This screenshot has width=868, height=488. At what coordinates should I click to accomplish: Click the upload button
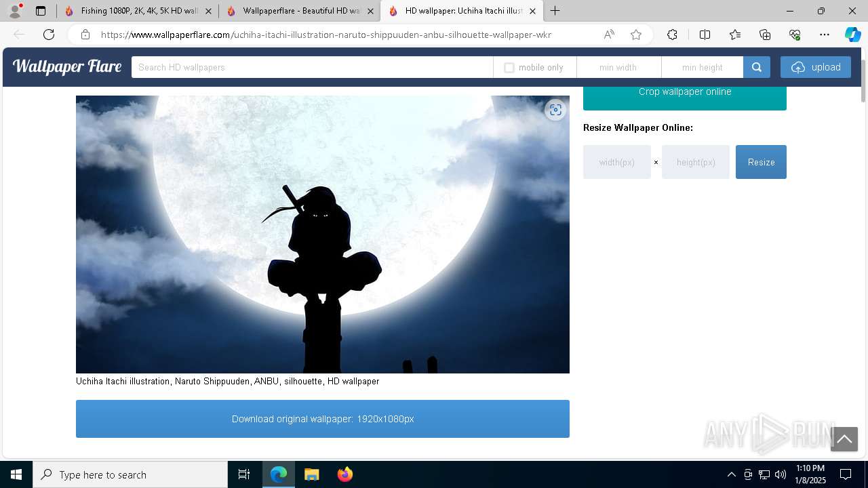816,67
